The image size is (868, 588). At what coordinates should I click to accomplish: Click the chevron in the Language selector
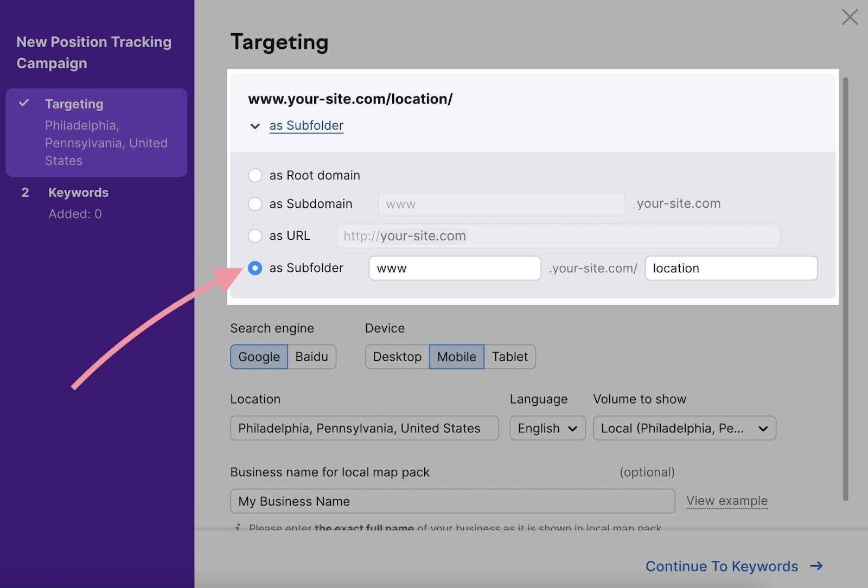pyautogui.click(x=573, y=429)
